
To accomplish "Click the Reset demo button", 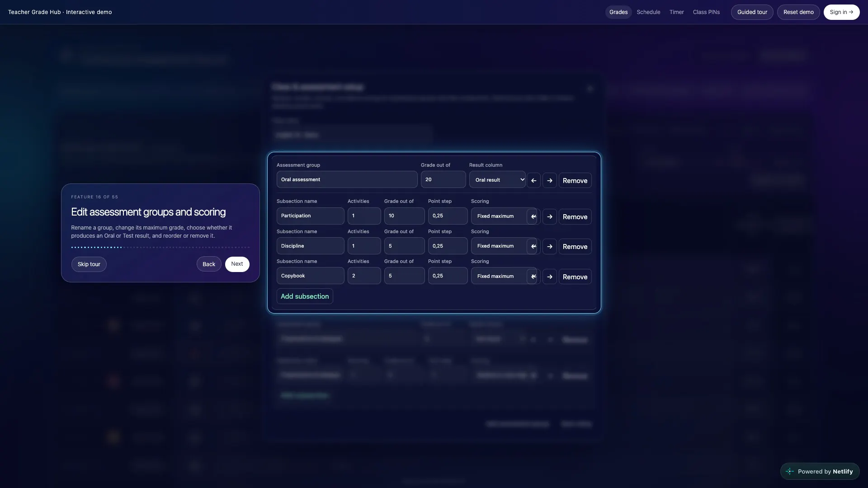I will coord(798,12).
